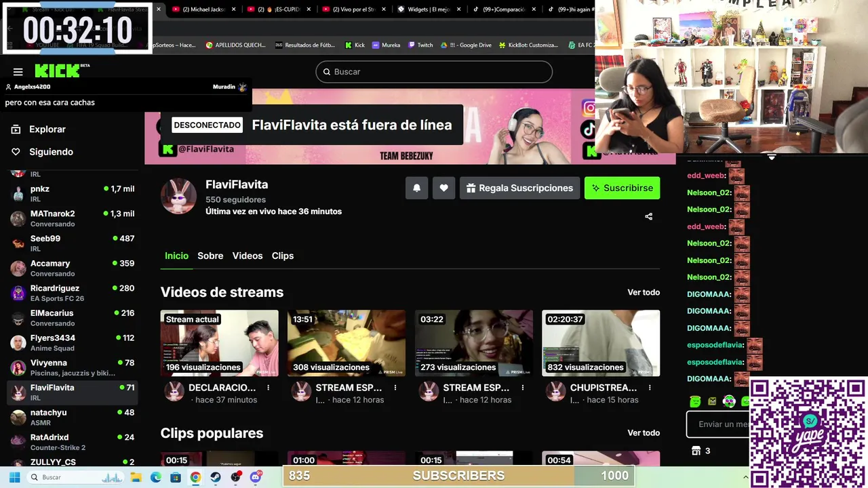Pick the first green emote above chat input
Image resolution: width=868 pixels, height=488 pixels.
click(x=695, y=401)
